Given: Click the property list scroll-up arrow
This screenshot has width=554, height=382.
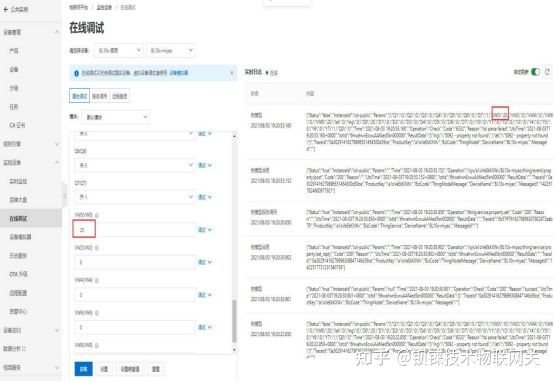Looking at the screenshot, I should [234, 136].
